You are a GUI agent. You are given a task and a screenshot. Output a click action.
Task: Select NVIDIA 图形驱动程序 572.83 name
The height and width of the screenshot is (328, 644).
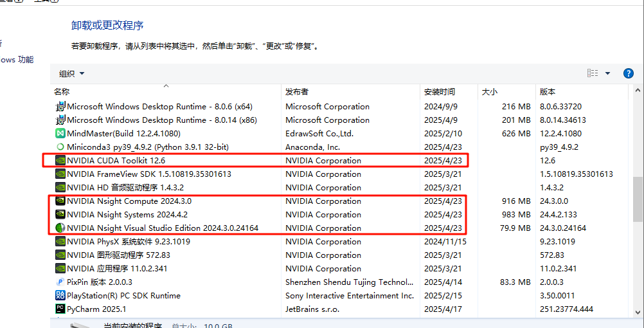pyautogui.click(x=118, y=255)
